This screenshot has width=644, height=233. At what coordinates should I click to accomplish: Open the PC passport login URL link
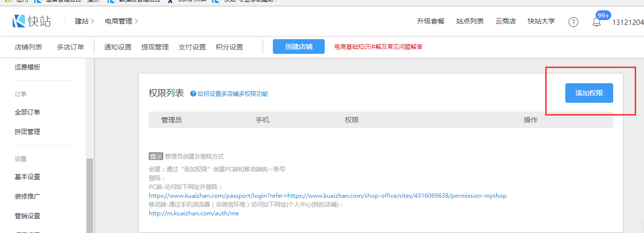coord(328,196)
